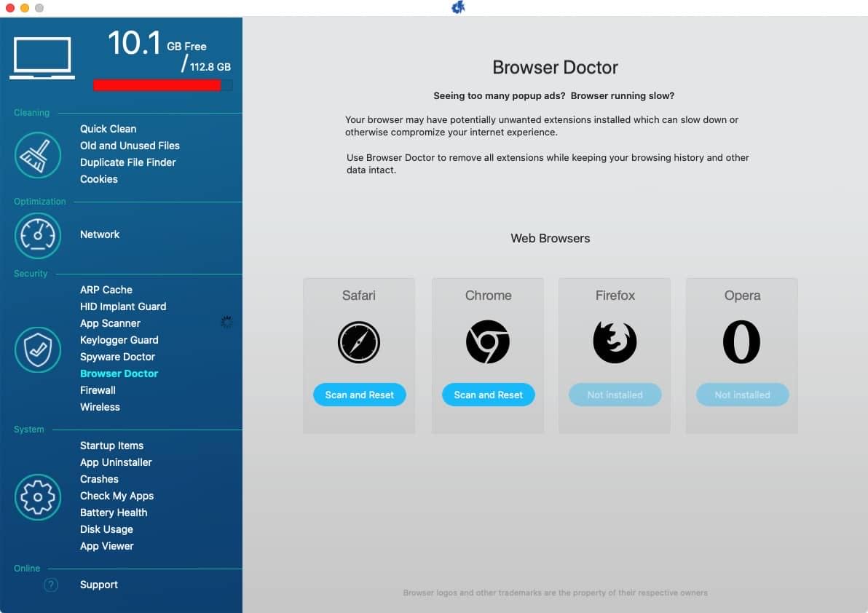
Task: Open Support link
Action: [98, 585]
